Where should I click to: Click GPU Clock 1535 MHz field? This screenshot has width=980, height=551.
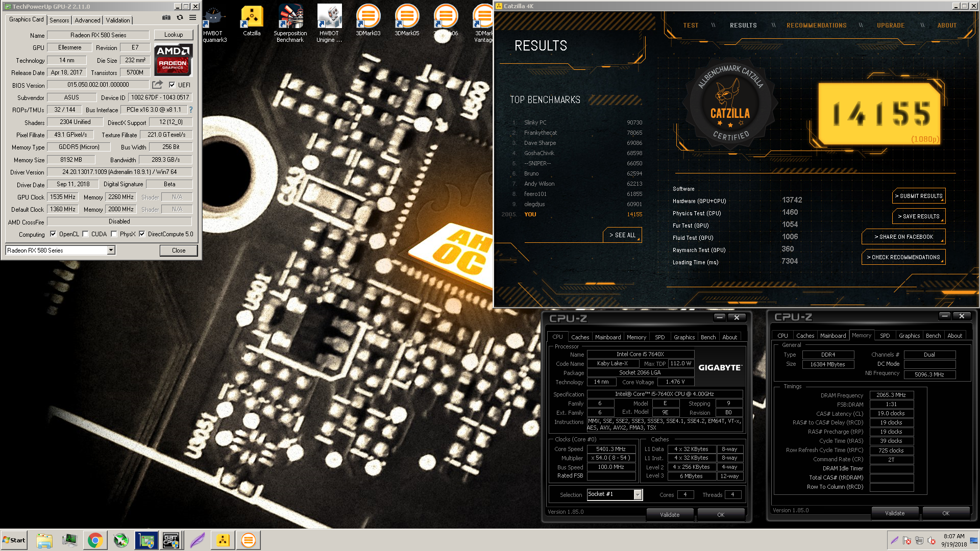[x=63, y=197]
